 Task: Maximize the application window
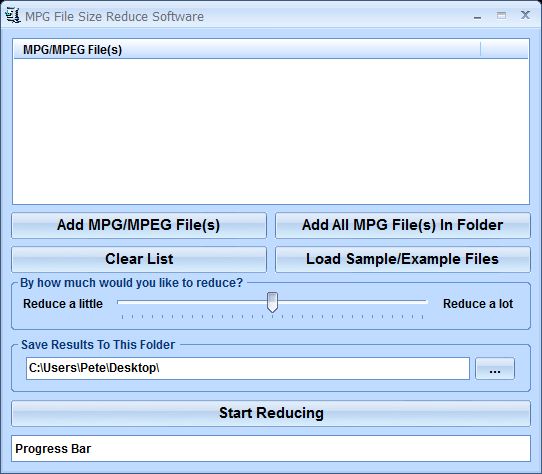pos(501,16)
